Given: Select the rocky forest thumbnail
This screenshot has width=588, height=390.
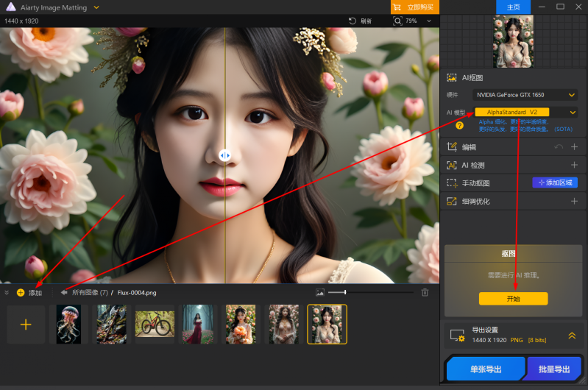Looking at the screenshot, I should [x=111, y=325].
